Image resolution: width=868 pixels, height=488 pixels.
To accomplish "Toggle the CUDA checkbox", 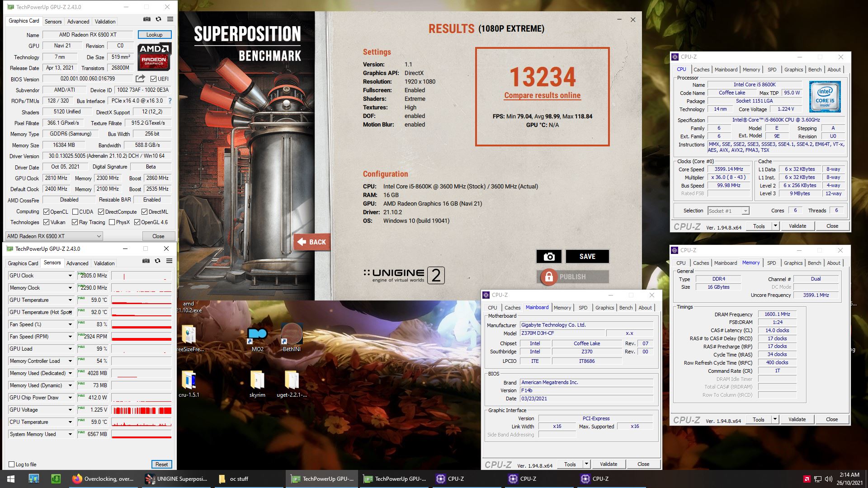I will [75, 212].
